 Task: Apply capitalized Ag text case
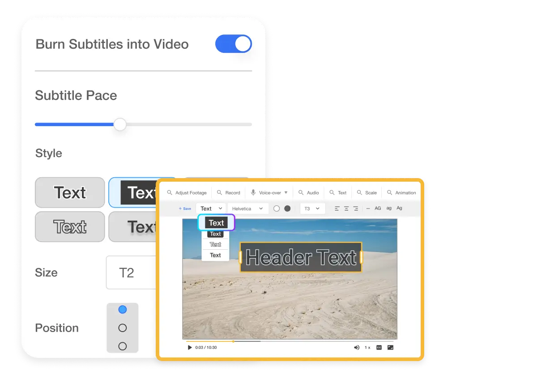(400, 208)
